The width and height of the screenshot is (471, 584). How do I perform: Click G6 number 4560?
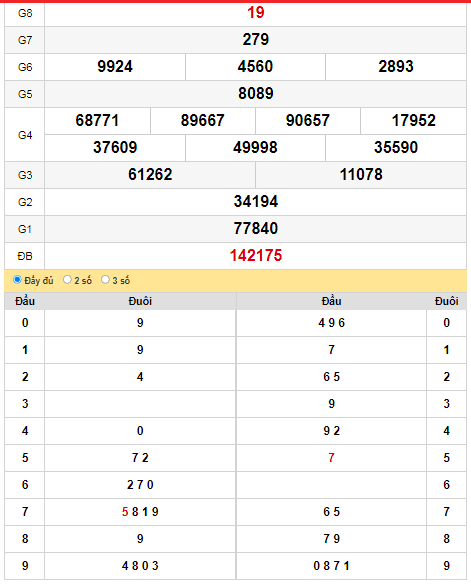255,67
